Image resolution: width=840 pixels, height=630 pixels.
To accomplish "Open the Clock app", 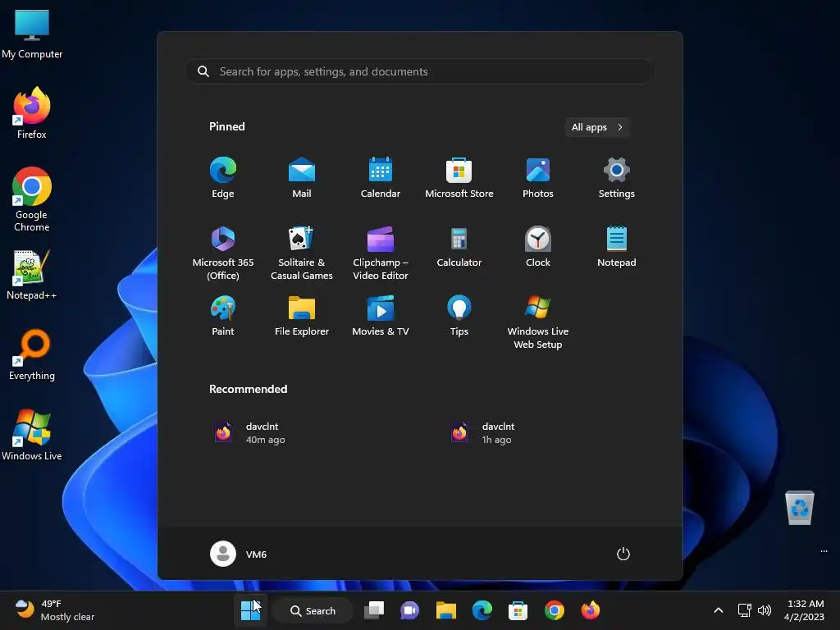I will click(538, 247).
